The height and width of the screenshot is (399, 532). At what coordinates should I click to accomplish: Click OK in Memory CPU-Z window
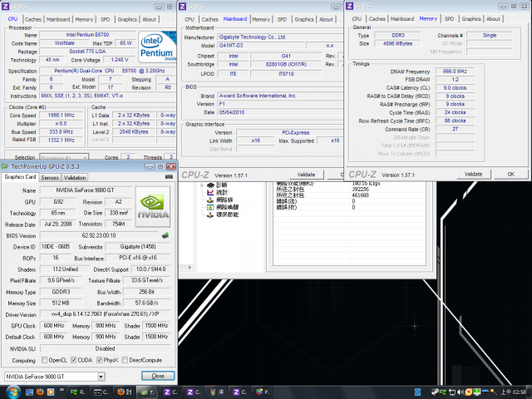[511, 174]
